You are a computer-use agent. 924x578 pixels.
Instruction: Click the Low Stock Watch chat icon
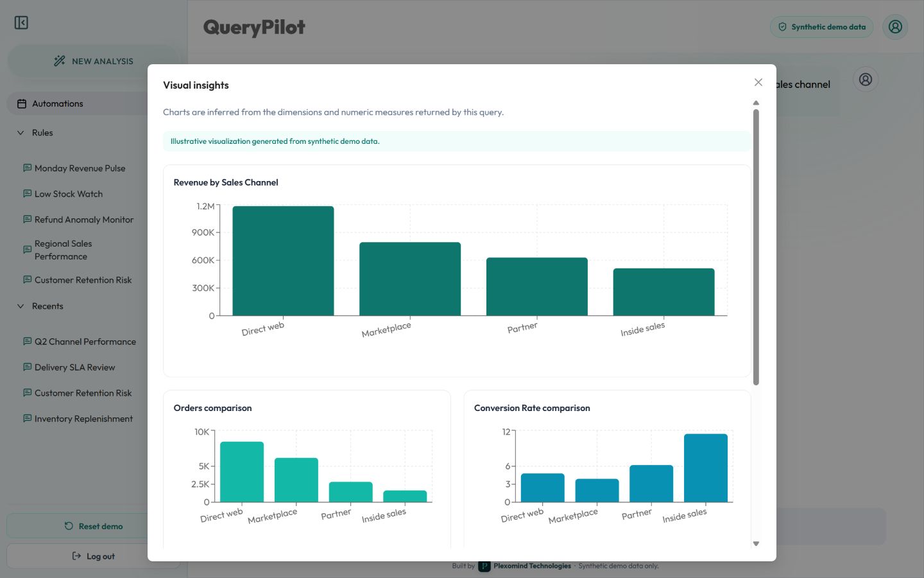[27, 193]
